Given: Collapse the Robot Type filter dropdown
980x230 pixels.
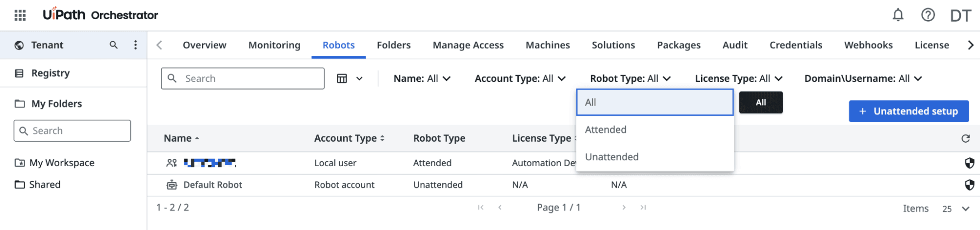Looking at the screenshot, I should (630, 78).
